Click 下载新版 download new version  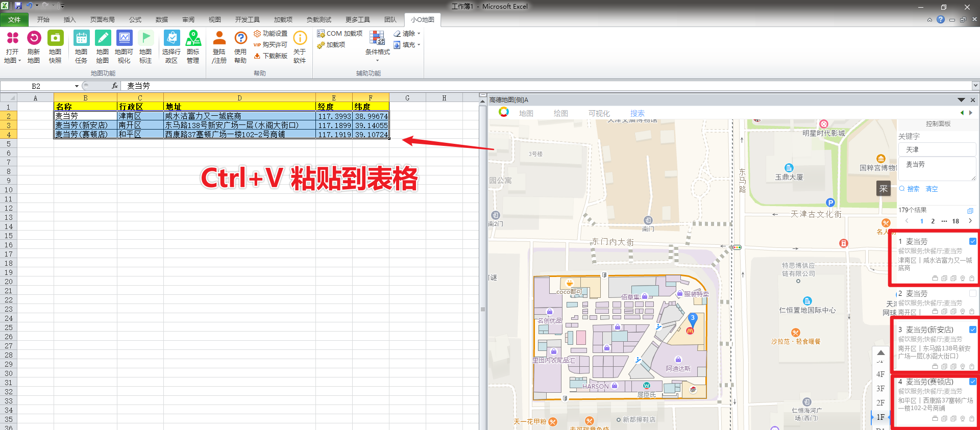[x=271, y=56]
